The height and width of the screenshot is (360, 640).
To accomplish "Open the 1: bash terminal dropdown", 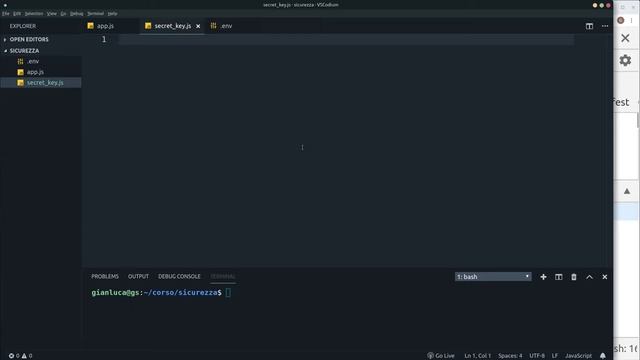I will click(493, 277).
